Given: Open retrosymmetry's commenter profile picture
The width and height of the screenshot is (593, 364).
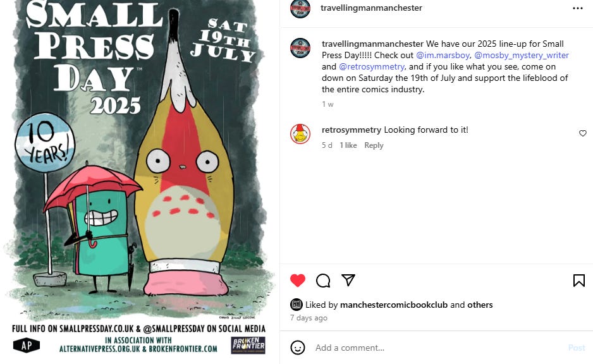Looking at the screenshot, I should [300, 134].
